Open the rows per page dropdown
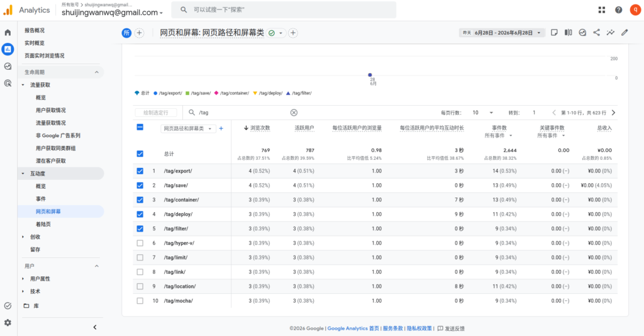The image size is (644, 336). 482,113
